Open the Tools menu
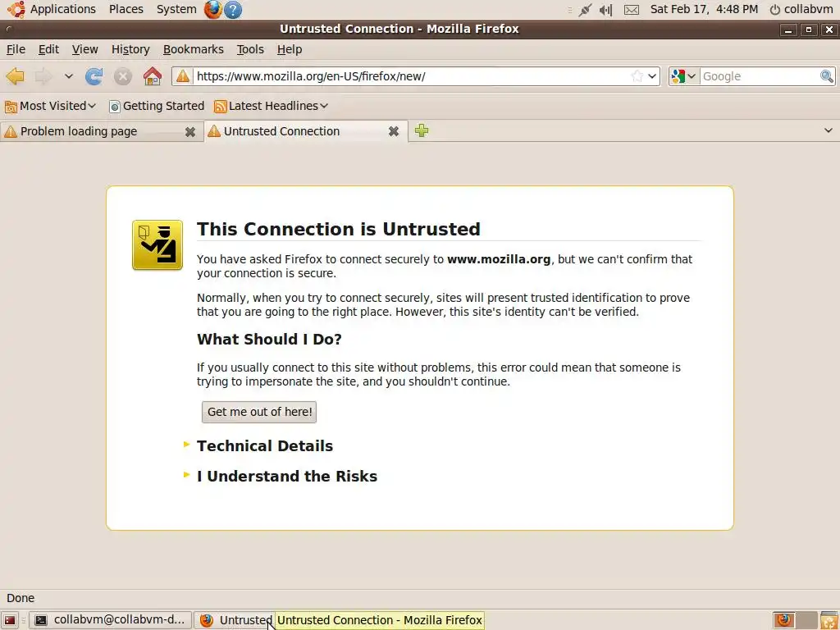 click(x=250, y=49)
